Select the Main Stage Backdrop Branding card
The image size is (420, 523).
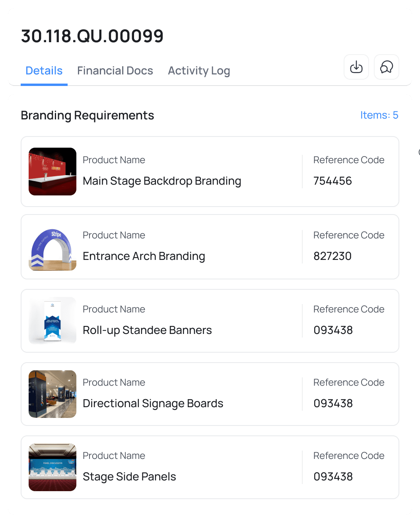210,172
